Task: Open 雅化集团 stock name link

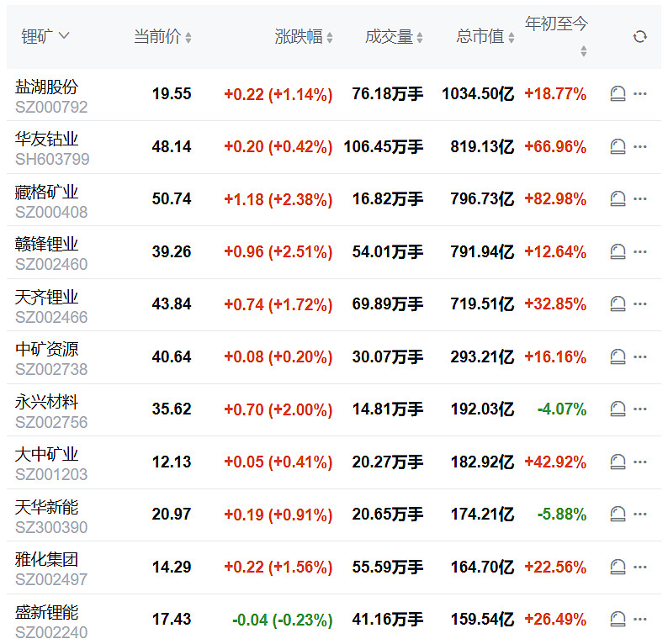Action: pos(46,560)
